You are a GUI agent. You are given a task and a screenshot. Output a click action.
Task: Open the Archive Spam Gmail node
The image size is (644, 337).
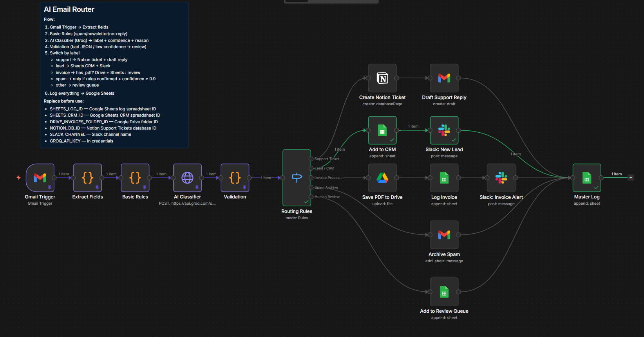coord(444,235)
